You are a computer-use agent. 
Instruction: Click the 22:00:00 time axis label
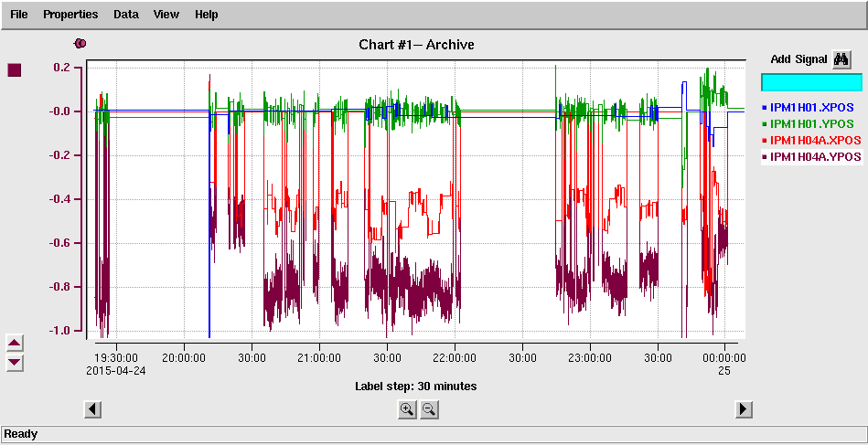455,358
